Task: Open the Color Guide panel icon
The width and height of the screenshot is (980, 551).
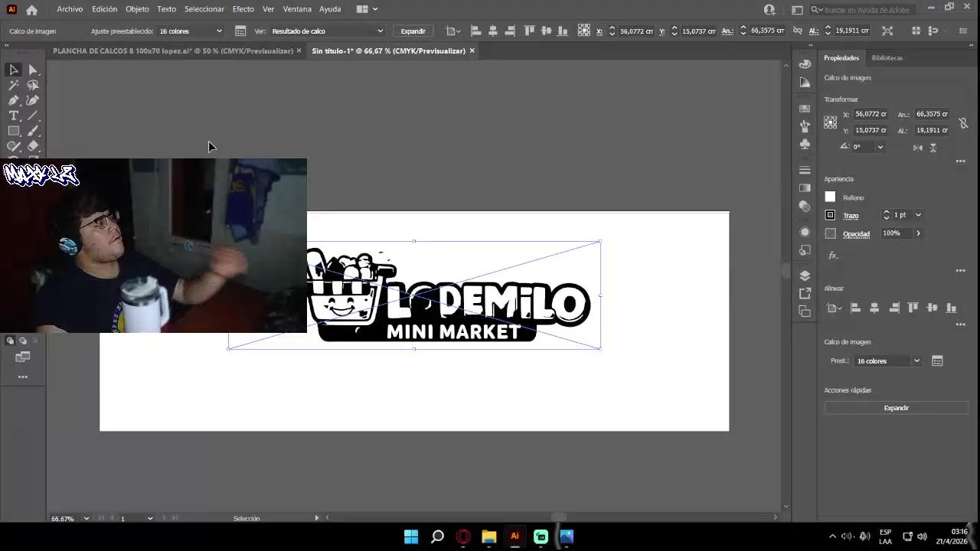Action: click(805, 82)
